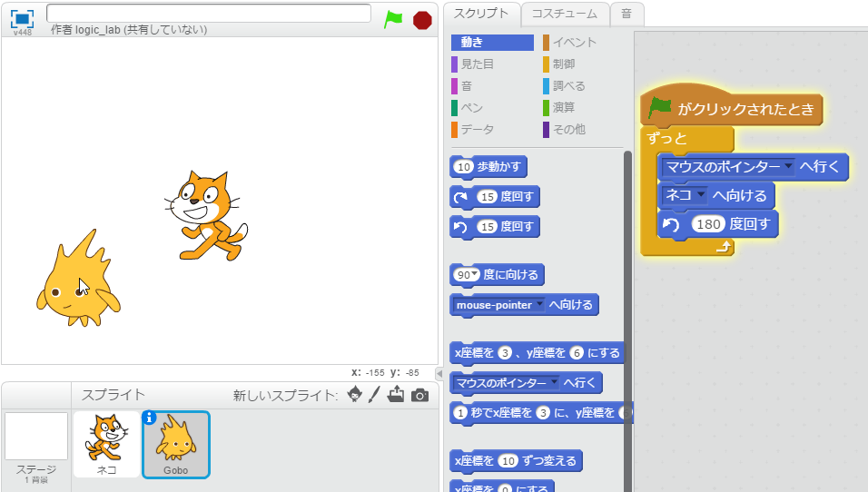The image size is (868, 492).
Task: Select the 動き block category
Action: [492, 42]
